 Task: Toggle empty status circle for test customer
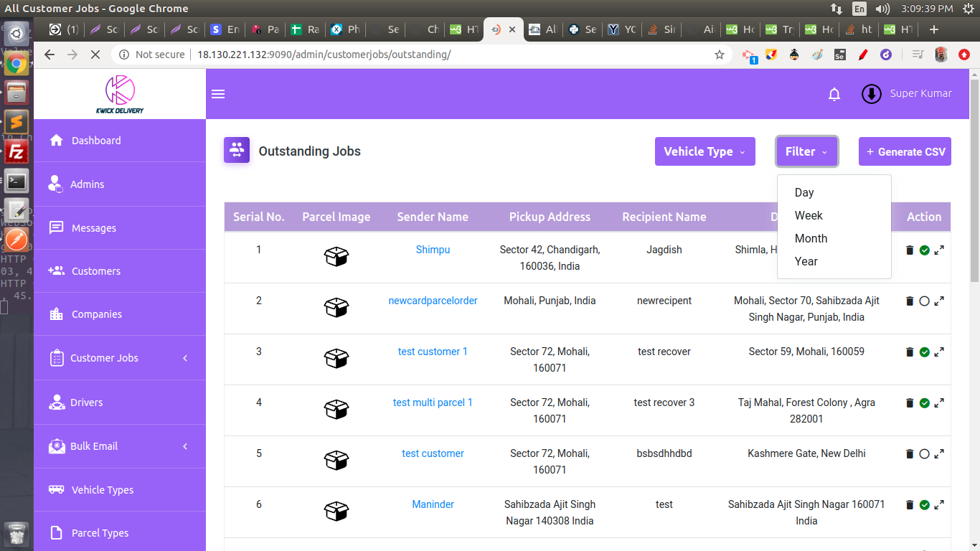tap(924, 454)
